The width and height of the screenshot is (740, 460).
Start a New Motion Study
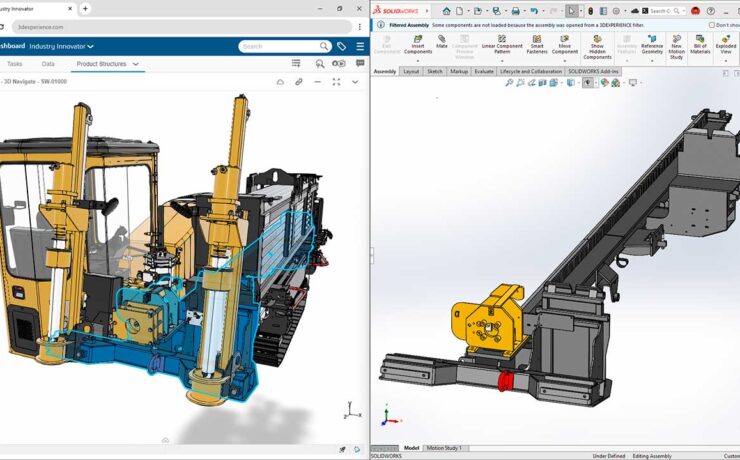(x=676, y=47)
